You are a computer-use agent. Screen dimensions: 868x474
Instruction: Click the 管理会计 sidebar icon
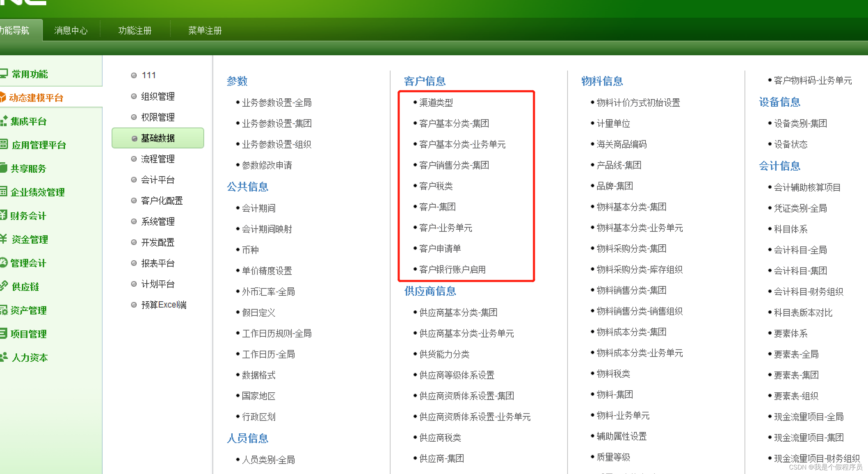pos(3,263)
